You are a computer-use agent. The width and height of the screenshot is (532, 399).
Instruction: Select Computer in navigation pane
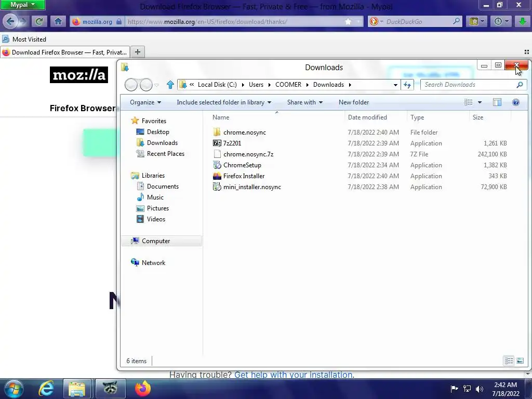[x=162, y=241]
